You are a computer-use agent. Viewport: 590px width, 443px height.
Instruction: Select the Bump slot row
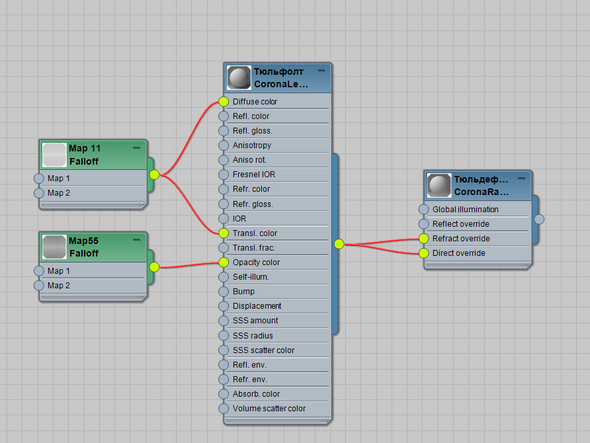[277, 292]
